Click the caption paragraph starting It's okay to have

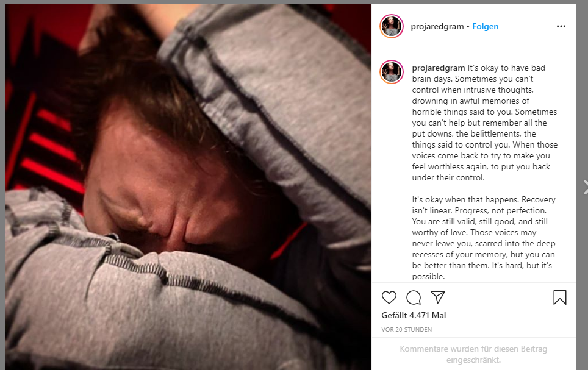[x=484, y=123]
